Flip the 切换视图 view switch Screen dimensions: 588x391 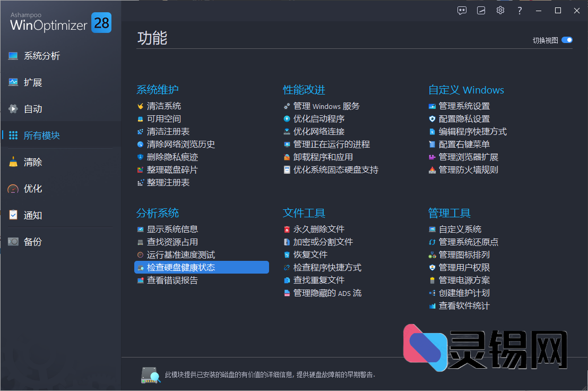point(567,40)
